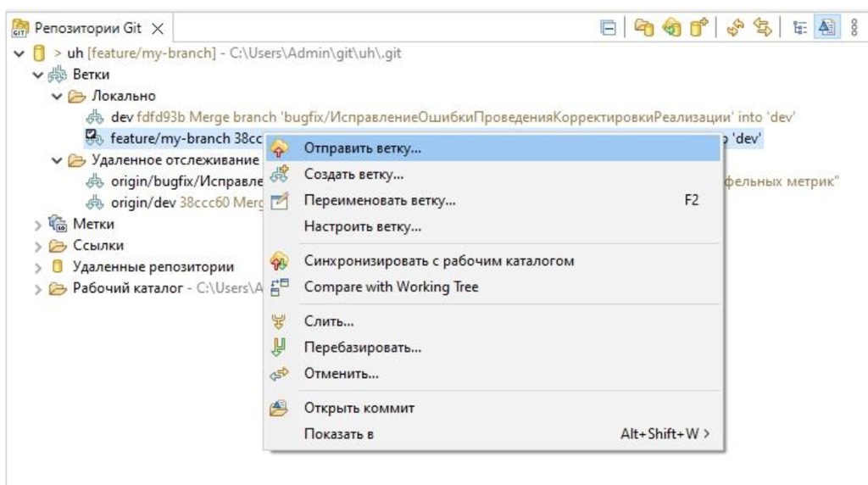Click Создать ветку menu entry

point(353,175)
